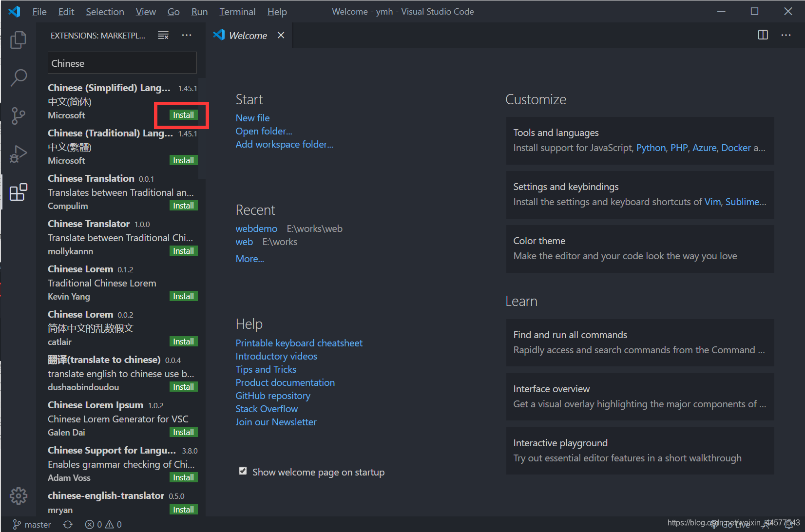Click the New file link
This screenshot has height=532, width=805.
[x=252, y=118]
